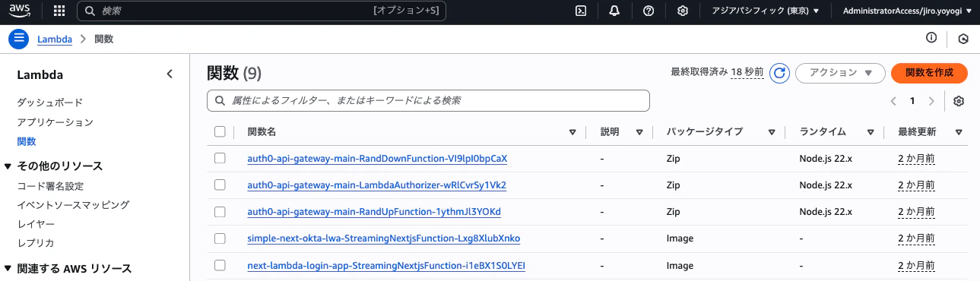Open イベントソースマッピング in sidebar
Screen dimensions: 980x281
pos(73,205)
